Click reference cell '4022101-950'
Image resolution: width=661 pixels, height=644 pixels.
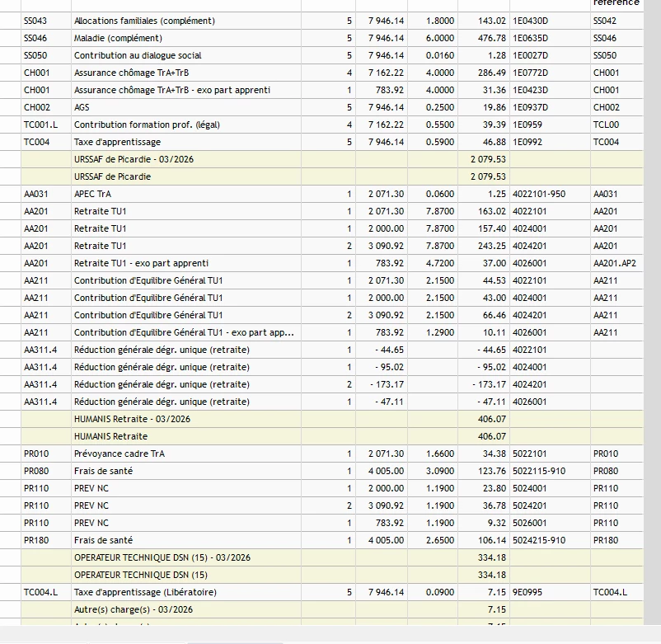point(538,194)
